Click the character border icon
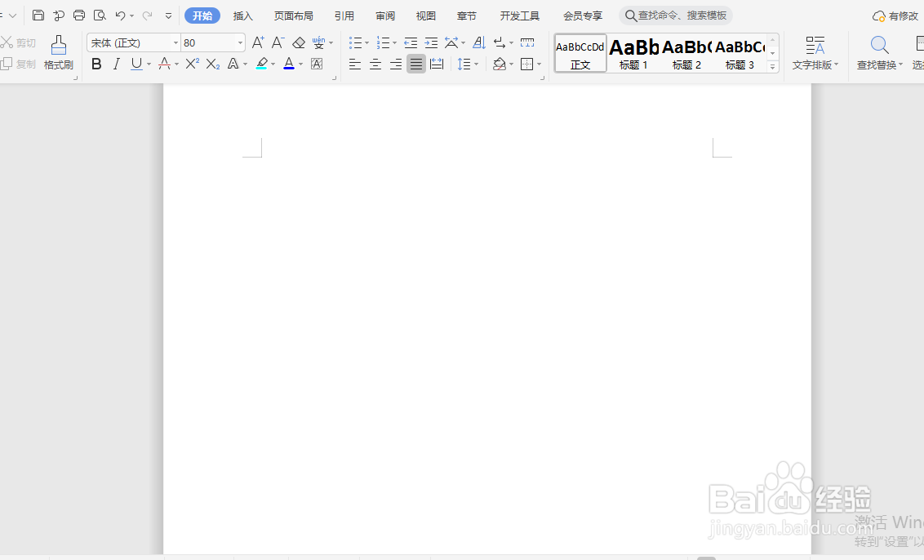Screen dimensions: 924x560 coord(317,64)
